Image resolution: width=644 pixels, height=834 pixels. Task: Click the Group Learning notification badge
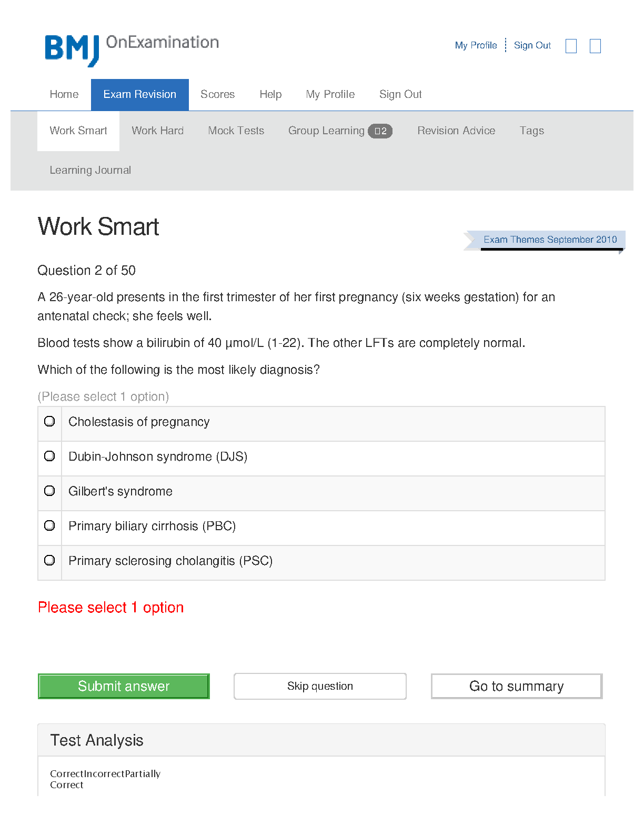(380, 131)
